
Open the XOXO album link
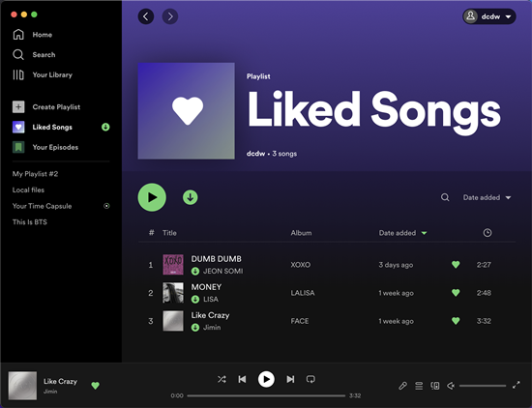coord(301,265)
